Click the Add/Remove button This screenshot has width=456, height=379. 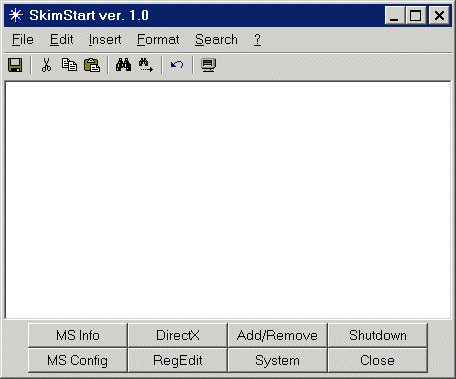(x=277, y=335)
